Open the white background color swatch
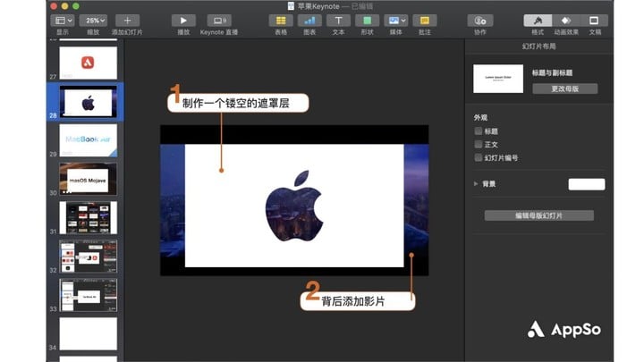Viewport: 644px width, 362px height. click(x=587, y=184)
